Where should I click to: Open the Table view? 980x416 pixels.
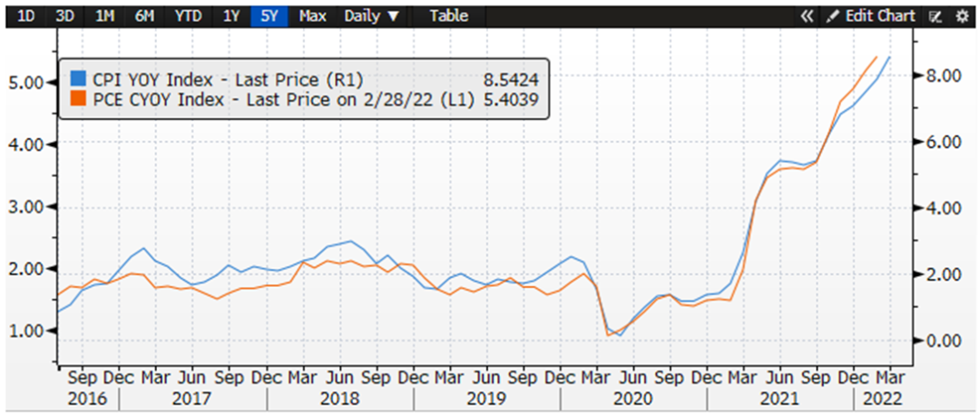(448, 16)
